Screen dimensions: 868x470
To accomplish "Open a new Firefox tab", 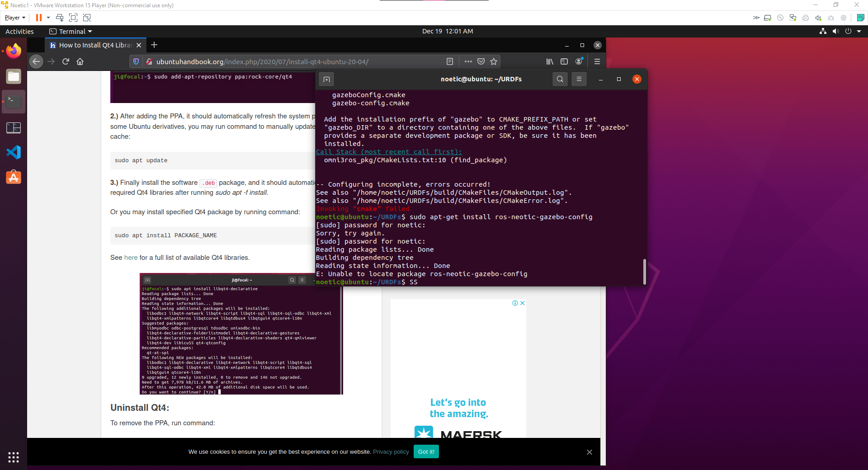I will (154, 45).
